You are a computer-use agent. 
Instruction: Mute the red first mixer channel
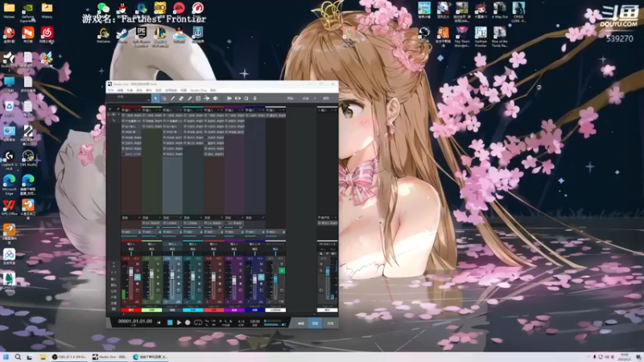(137, 265)
